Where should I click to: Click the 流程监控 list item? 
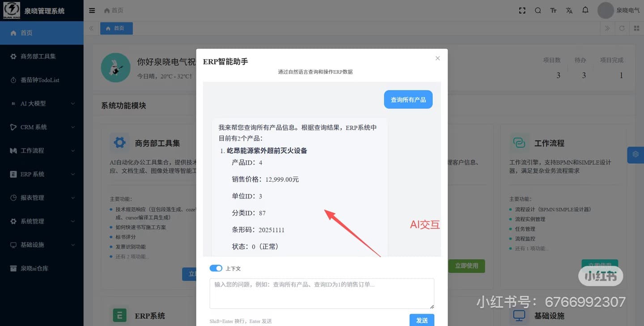525,239
